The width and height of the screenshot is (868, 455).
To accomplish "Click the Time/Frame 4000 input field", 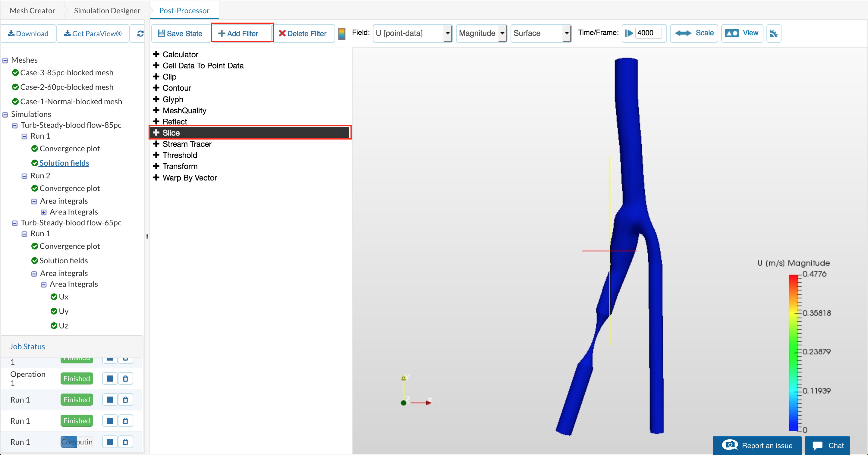I will (648, 33).
